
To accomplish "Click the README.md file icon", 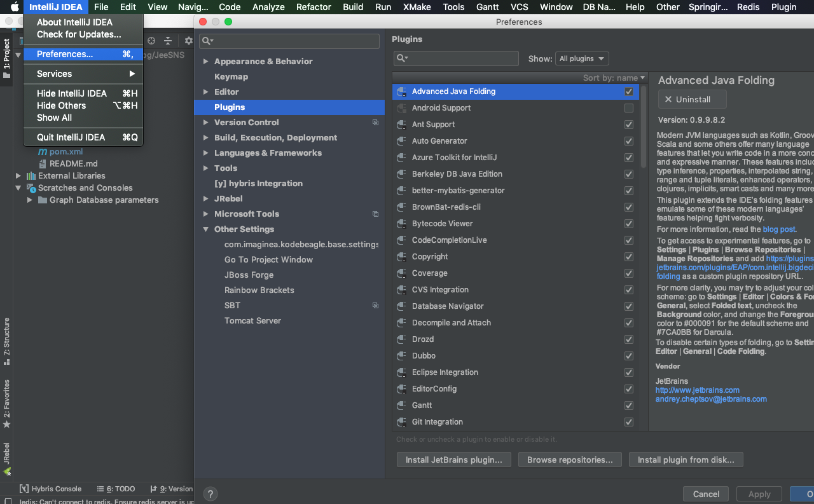I will point(43,164).
